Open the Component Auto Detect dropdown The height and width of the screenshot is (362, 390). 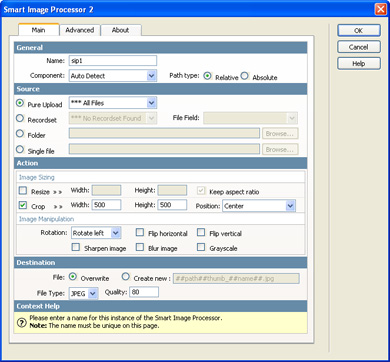point(113,76)
